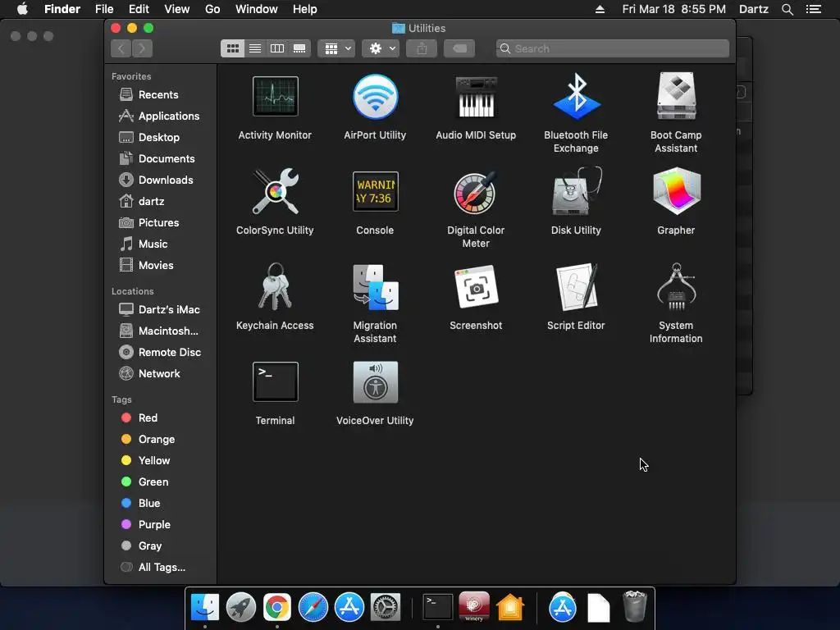Open Migration Assistant icon

coord(375,286)
